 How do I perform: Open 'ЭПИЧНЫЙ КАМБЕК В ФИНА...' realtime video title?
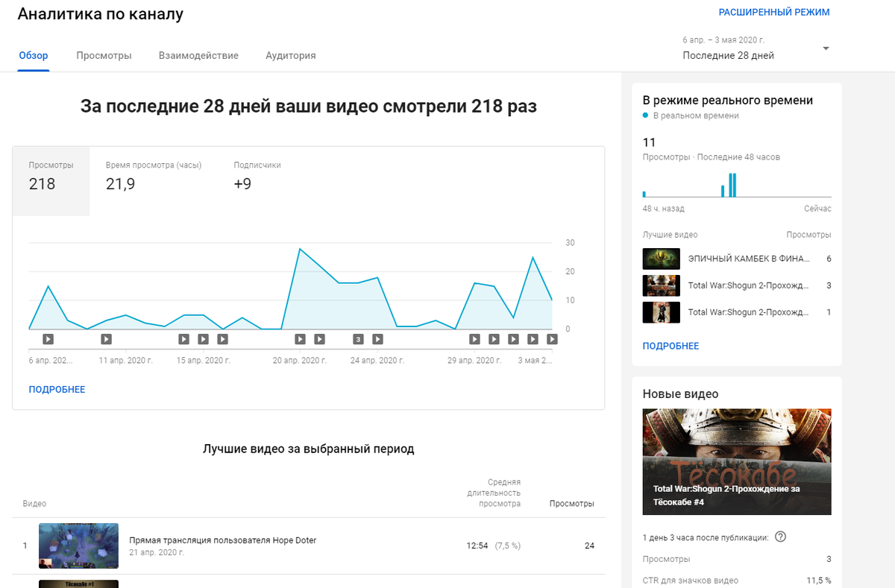(748, 259)
